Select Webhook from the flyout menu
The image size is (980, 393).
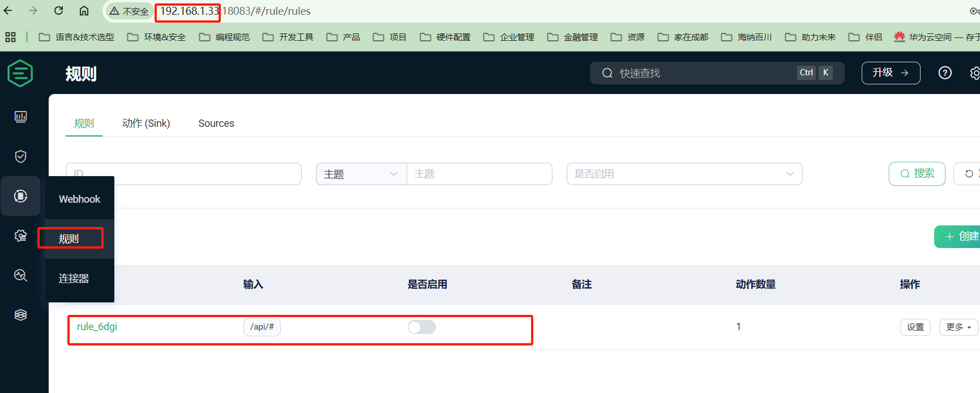coord(79,199)
